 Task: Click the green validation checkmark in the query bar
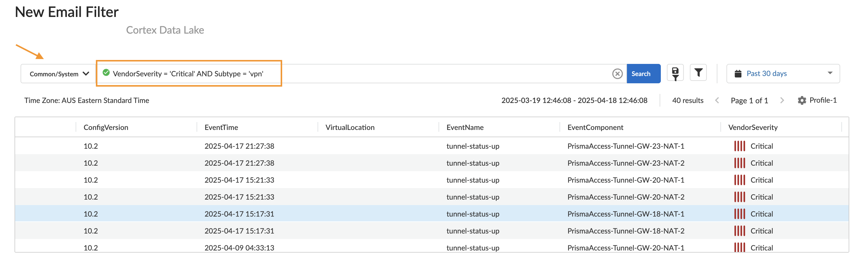[x=106, y=73]
